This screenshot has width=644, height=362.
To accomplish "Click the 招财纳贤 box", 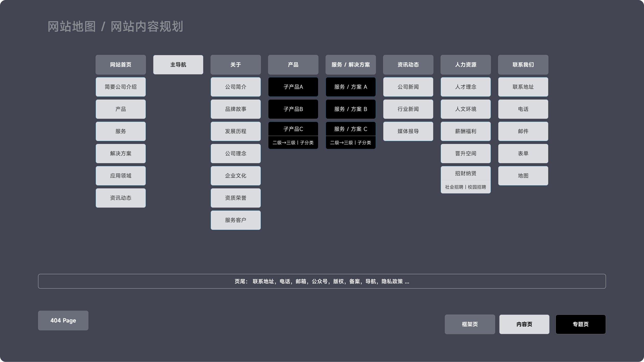I will point(466,173).
